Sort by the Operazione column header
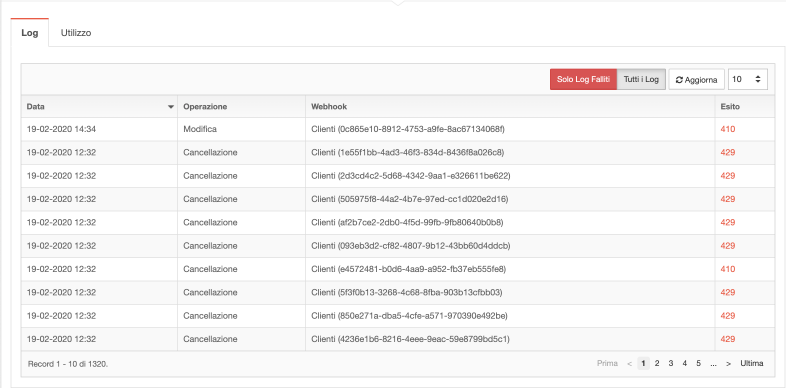 tap(205, 107)
